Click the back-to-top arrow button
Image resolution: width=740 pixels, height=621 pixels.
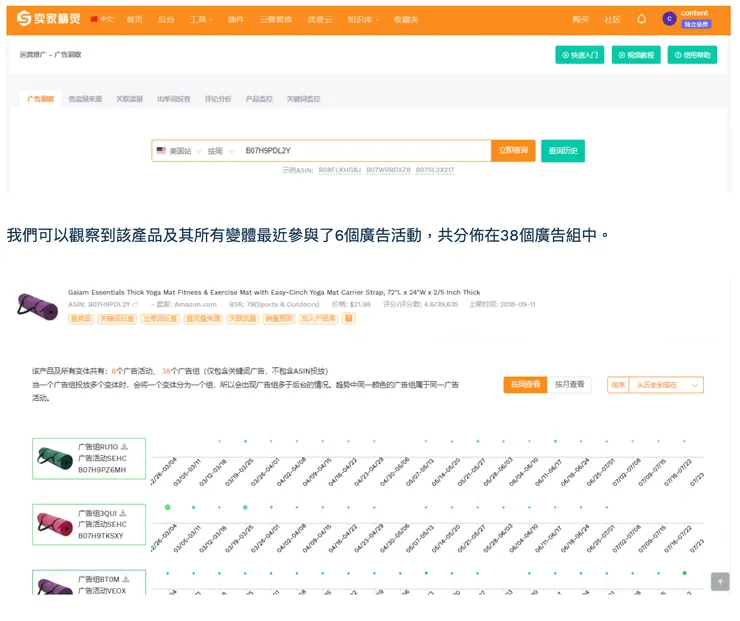(720, 582)
